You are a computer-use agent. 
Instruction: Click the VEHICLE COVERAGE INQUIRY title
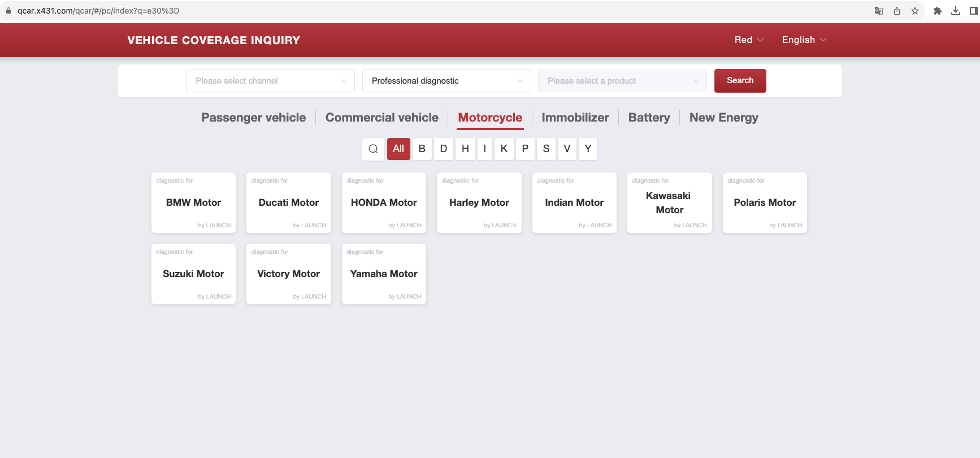(214, 40)
